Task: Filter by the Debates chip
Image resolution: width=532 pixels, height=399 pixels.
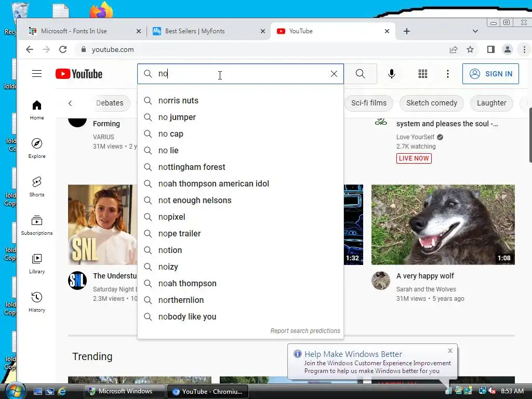Action: 110,103
